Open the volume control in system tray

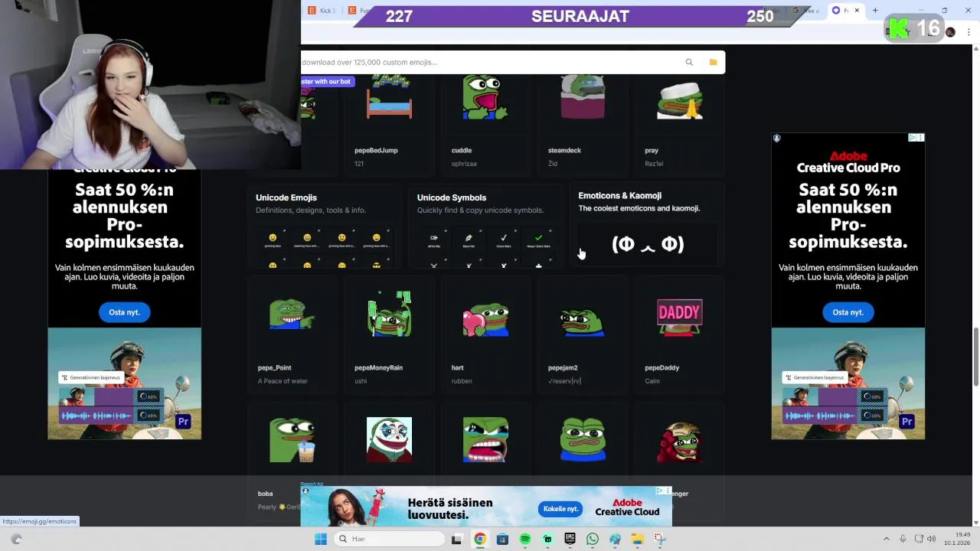click(932, 539)
